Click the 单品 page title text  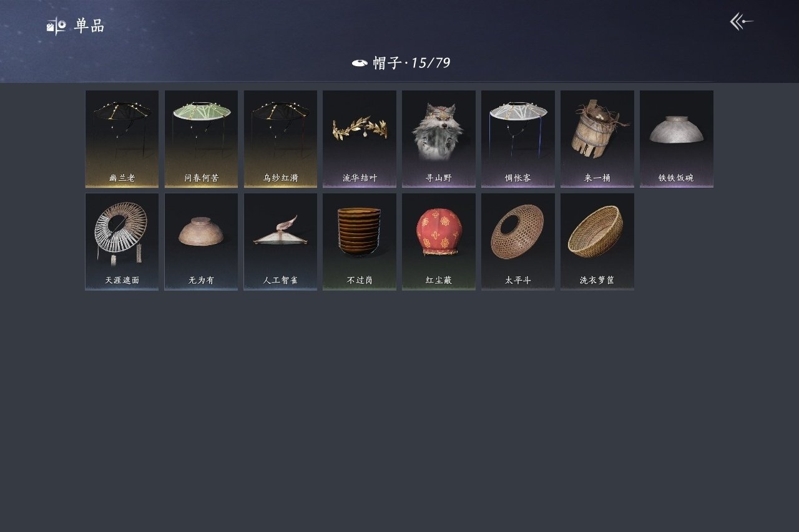89,26
